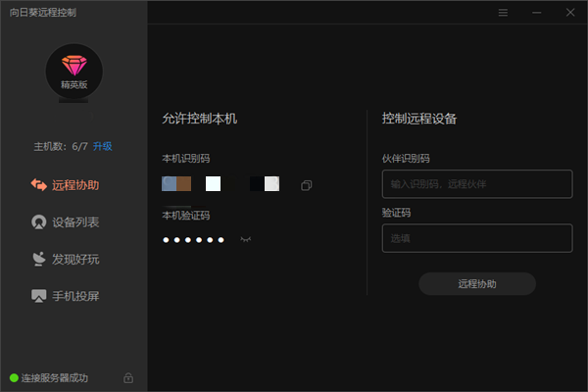This screenshot has width=588, height=392.
Task: Click the 精英版 diamond avatar
Action: [73, 72]
